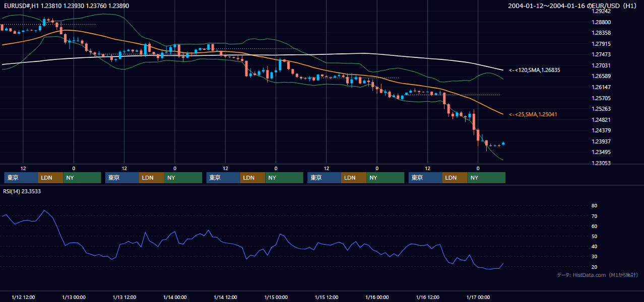Screen dimensions: 644x302
Task: Click RSI scale level 40
Action: (594, 246)
